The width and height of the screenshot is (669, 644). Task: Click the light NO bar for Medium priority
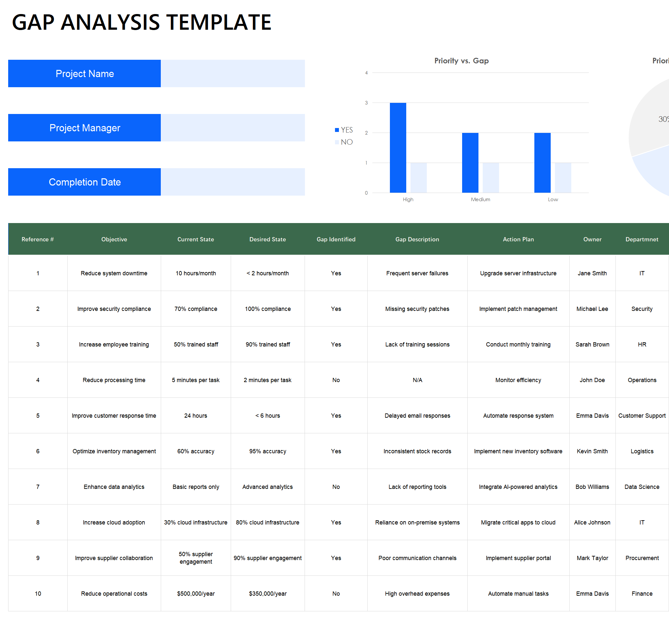click(491, 178)
